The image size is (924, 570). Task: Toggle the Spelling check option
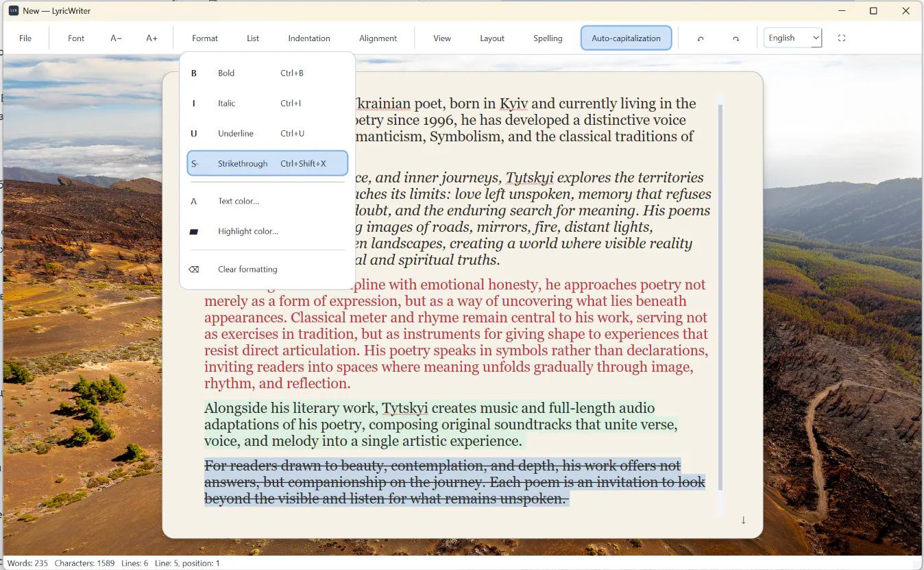tap(548, 38)
